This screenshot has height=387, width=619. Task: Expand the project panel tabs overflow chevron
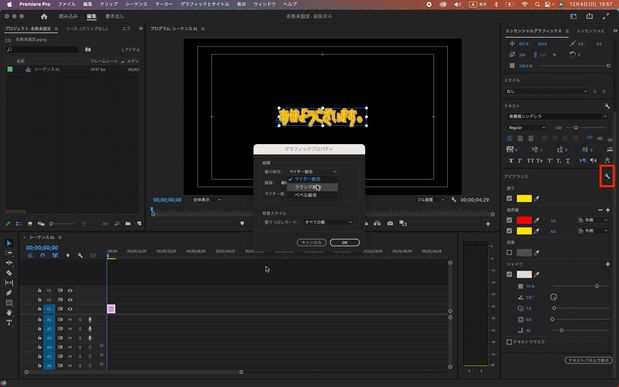click(x=141, y=28)
